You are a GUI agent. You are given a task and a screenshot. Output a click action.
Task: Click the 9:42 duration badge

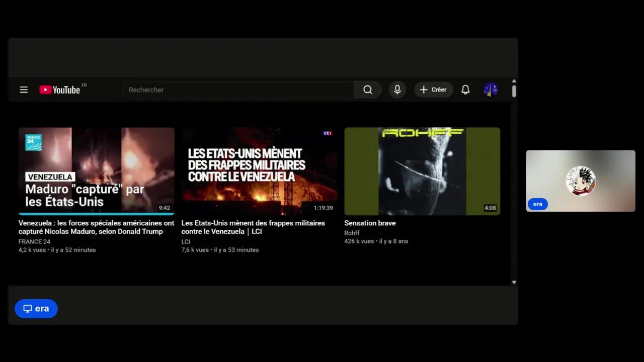click(165, 208)
